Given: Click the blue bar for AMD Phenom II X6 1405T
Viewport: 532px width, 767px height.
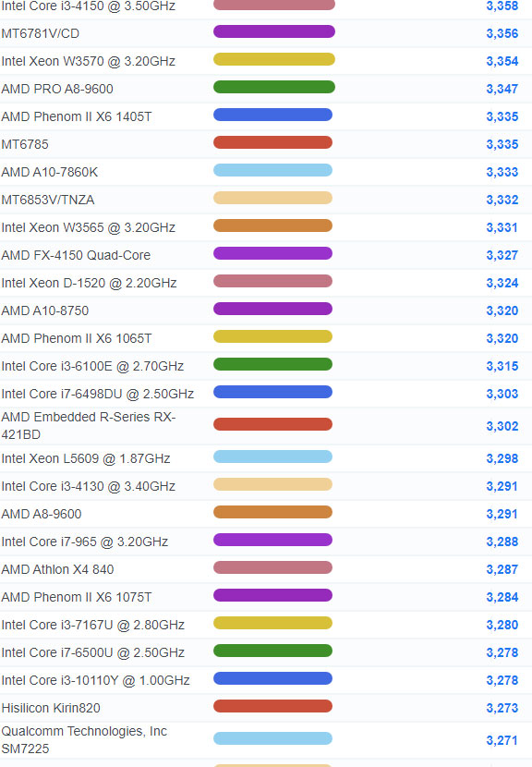Looking at the screenshot, I should pos(272,115).
